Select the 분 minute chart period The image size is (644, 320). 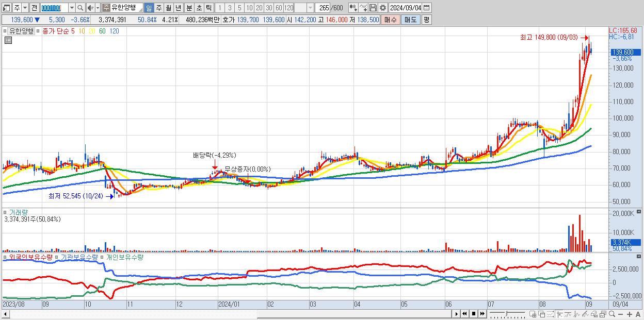click(x=189, y=8)
